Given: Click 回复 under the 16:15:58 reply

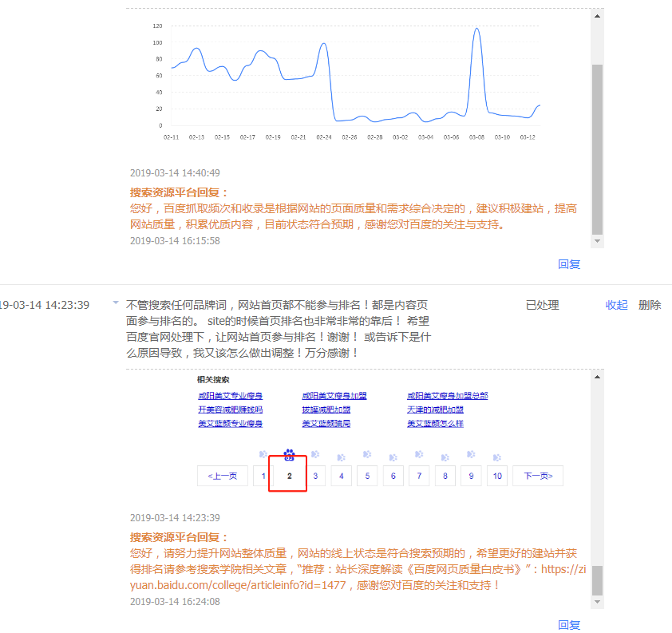Looking at the screenshot, I should click(569, 264).
